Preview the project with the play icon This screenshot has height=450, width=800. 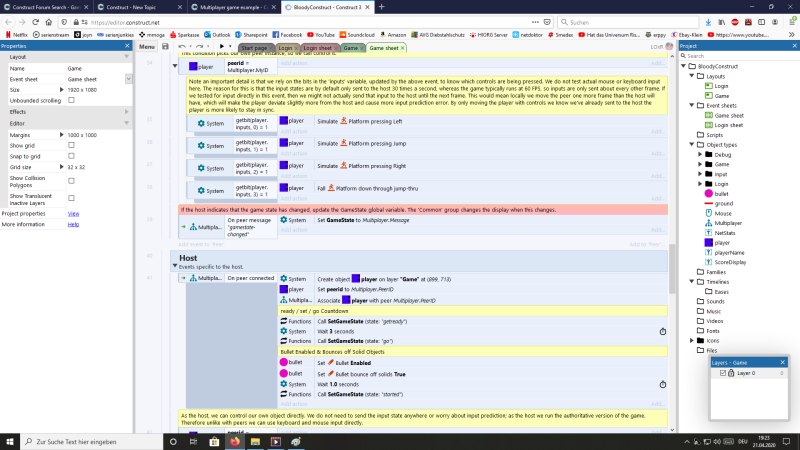222,47
